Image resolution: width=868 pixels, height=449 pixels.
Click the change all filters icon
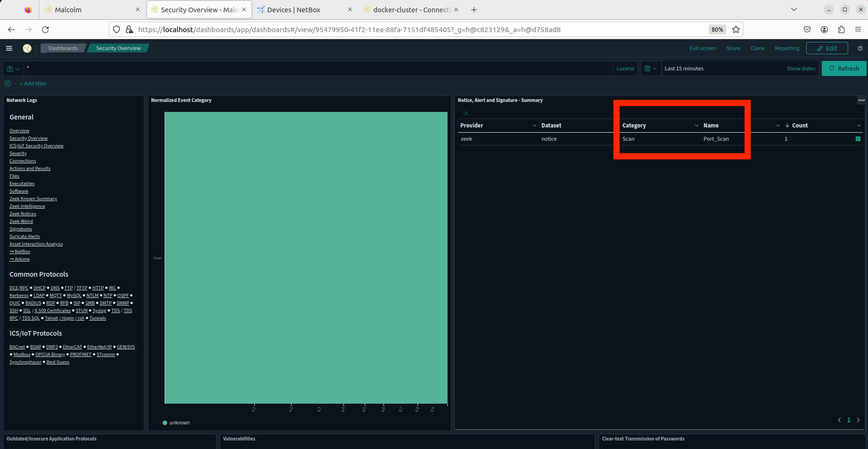[x=8, y=84]
